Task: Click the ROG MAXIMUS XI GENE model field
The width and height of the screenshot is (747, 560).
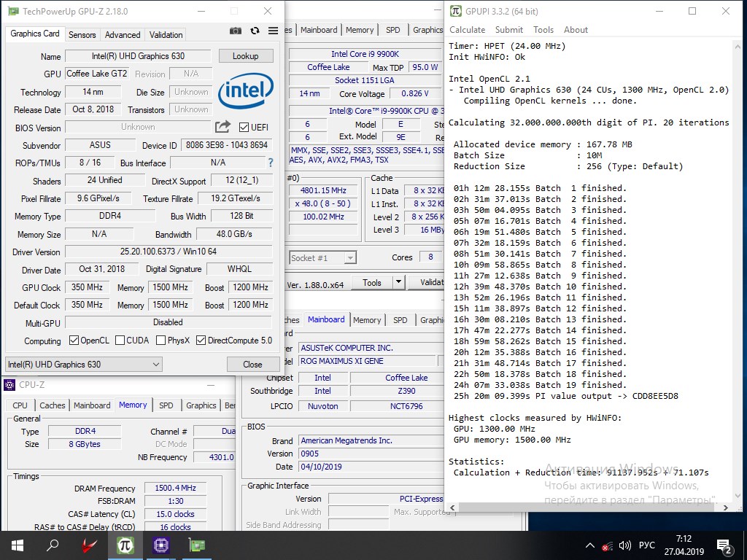Action: pos(367,361)
